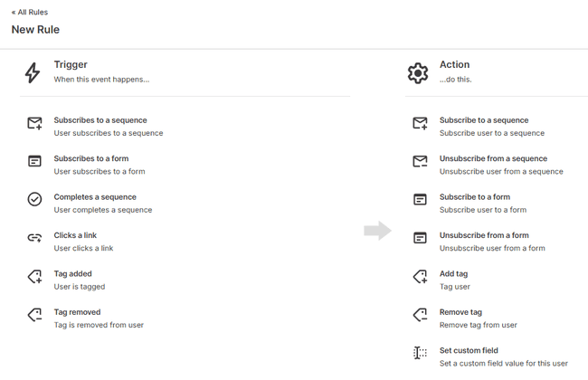Click the chain link icon for Clicks a link
Screen dimensions: 588x380
pos(34,239)
